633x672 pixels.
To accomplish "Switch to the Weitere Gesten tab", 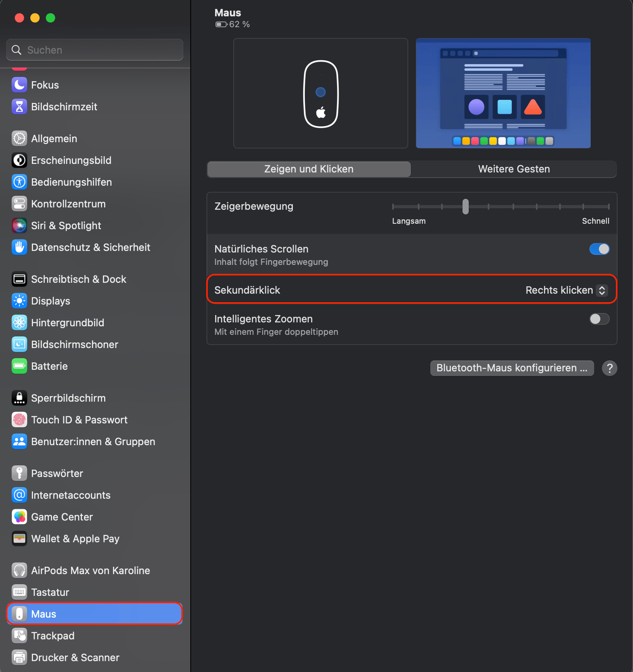I will point(513,169).
